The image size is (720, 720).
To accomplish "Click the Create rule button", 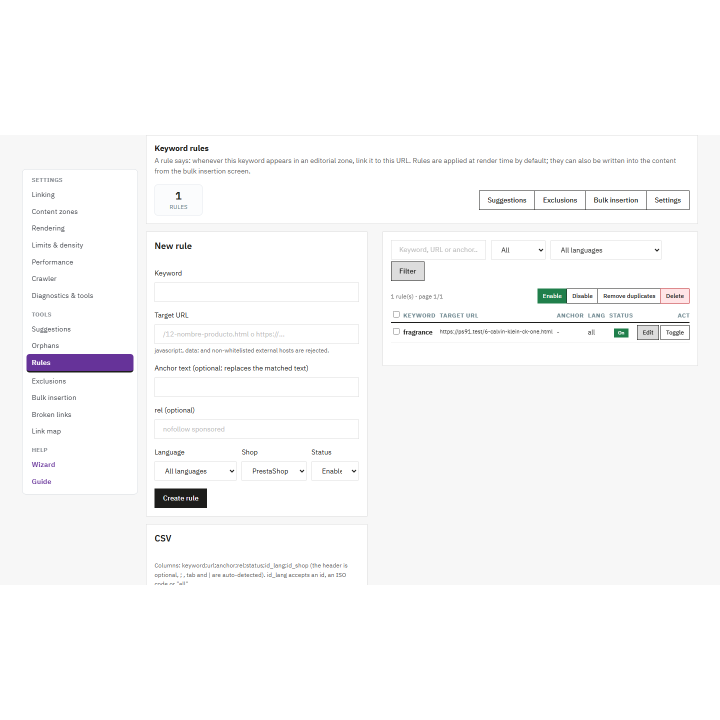I will click(x=180, y=498).
